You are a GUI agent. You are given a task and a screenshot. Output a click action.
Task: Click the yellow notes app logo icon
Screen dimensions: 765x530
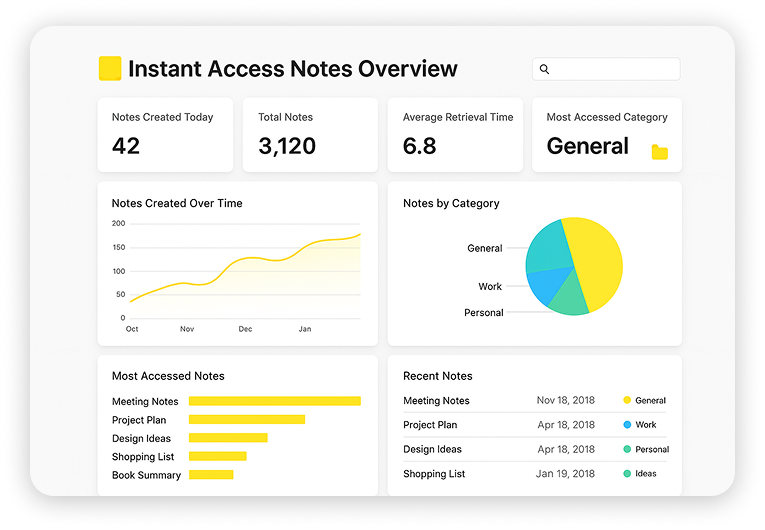[x=110, y=68]
